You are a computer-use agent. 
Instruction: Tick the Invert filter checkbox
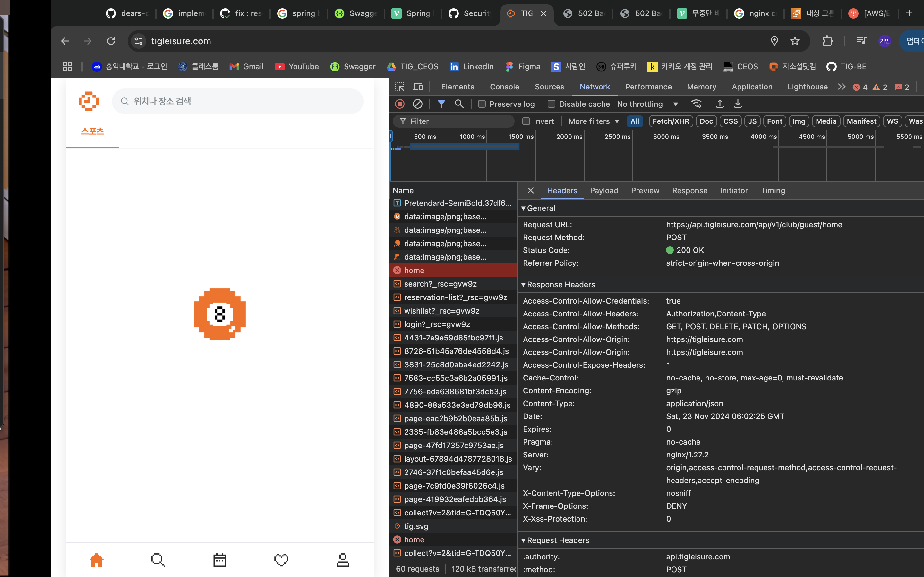(x=526, y=121)
